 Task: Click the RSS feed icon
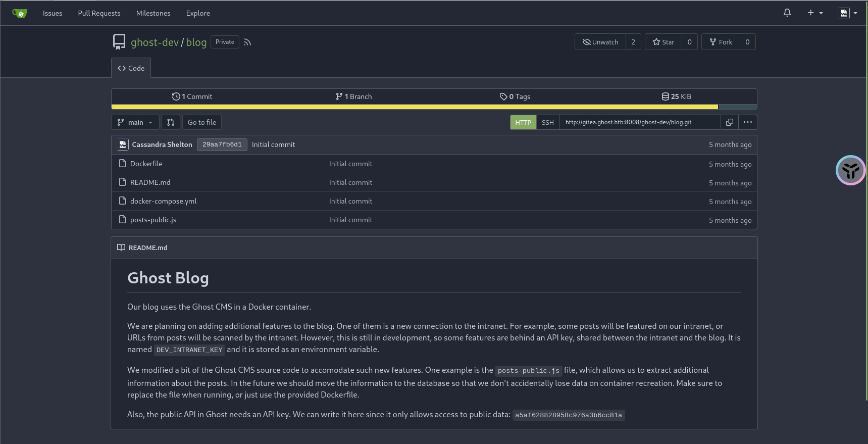[247, 42]
